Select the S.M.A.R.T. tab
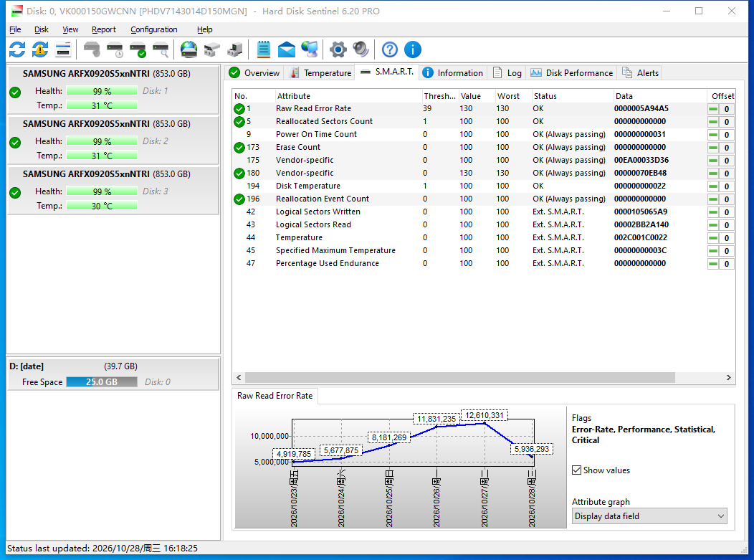This screenshot has height=560, width=754. (x=387, y=72)
